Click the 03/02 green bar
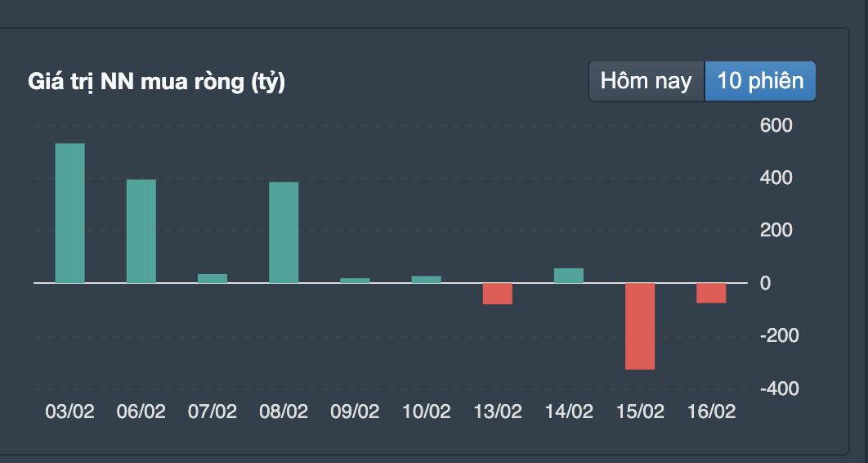The image size is (868, 463). point(69,213)
